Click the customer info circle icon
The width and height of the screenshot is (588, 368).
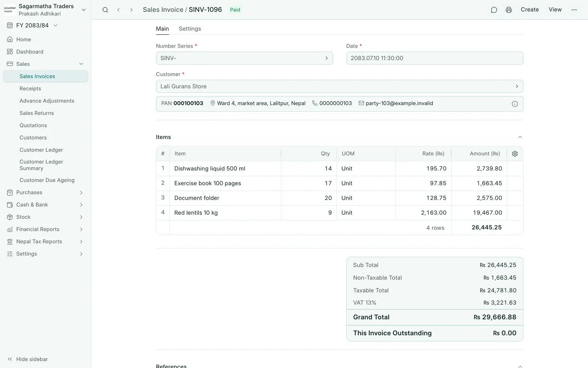(515, 104)
